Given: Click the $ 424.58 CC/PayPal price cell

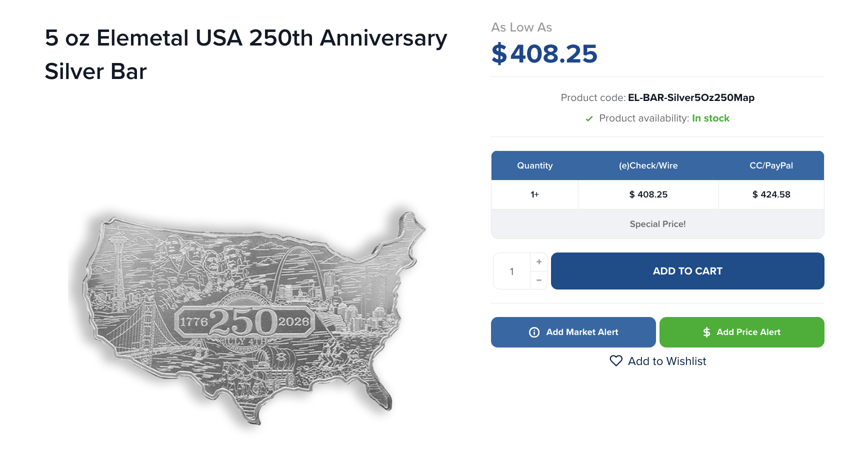Looking at the screenshot, I should point(771,194).
